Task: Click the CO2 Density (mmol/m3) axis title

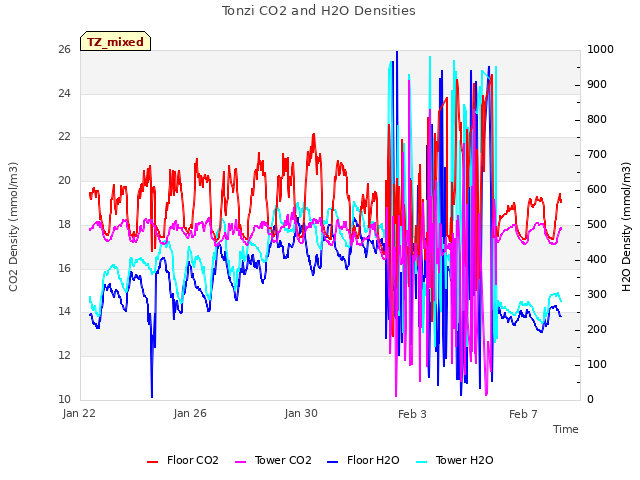Action: click(13, 227)
